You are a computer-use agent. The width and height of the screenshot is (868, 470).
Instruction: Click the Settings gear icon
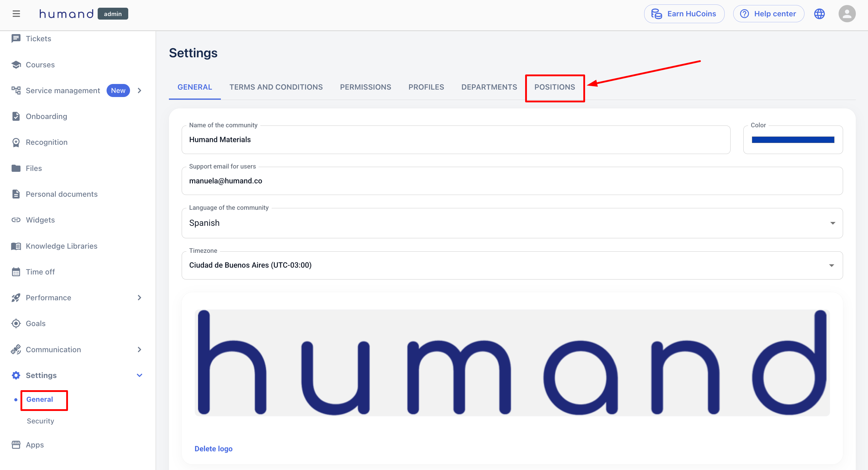pos(16,375)
